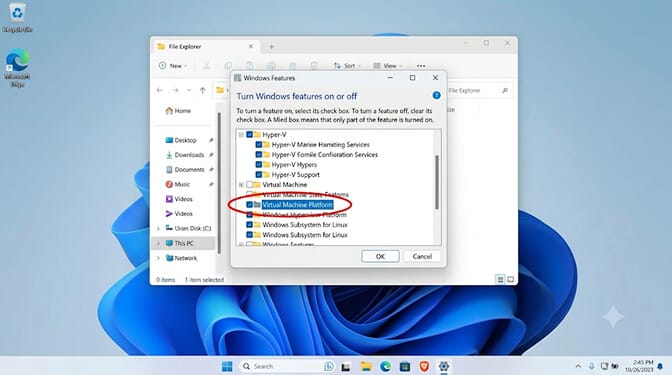Go up one folder level in File Explorer
Viewport: 672px width, 375px height.
(202, 90)
